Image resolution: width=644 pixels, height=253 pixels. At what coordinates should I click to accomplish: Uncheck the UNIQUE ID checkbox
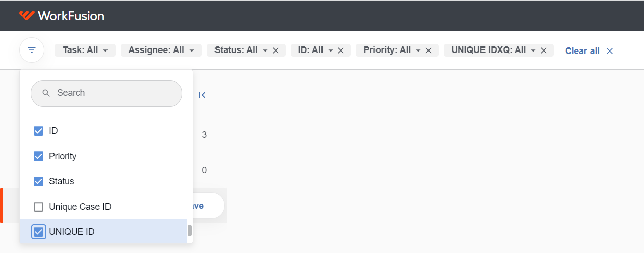(38, 232)
